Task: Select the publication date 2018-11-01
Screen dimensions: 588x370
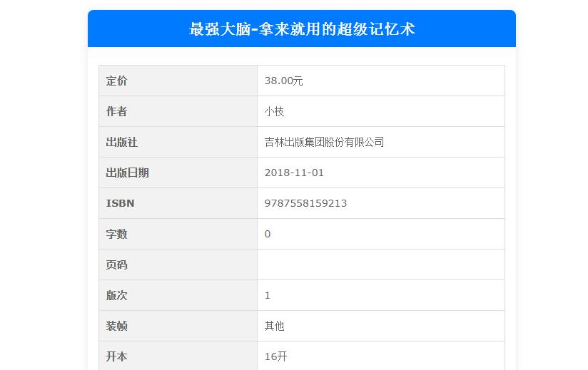Action: pyautogui.click(x=294, y=173)
